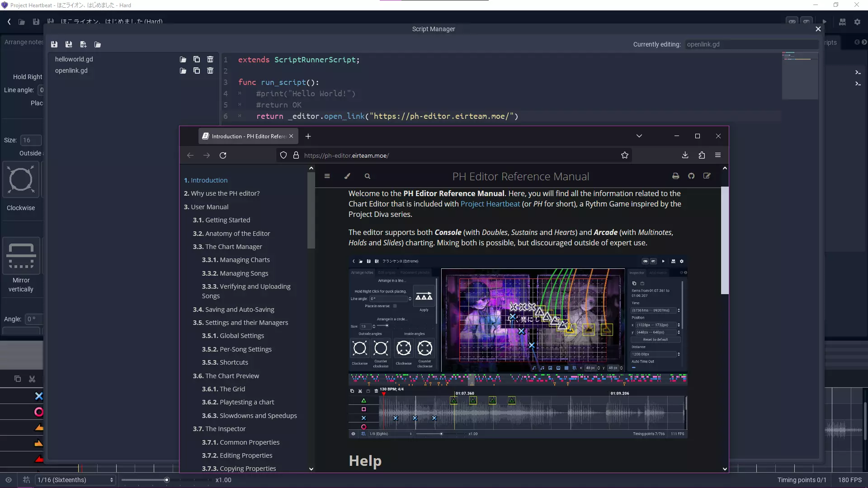Screen dimensions: 868x488
Task: Click the new script icon in Script Manager toolbar
Action: tap(83, 44)
